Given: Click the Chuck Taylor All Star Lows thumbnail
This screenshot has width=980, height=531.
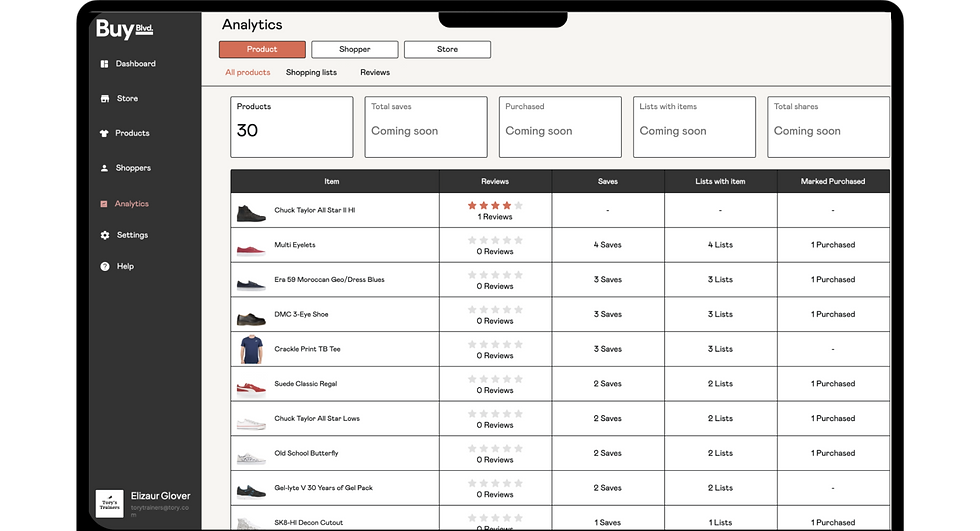Looking at the screenshot, I should point(251,424).
